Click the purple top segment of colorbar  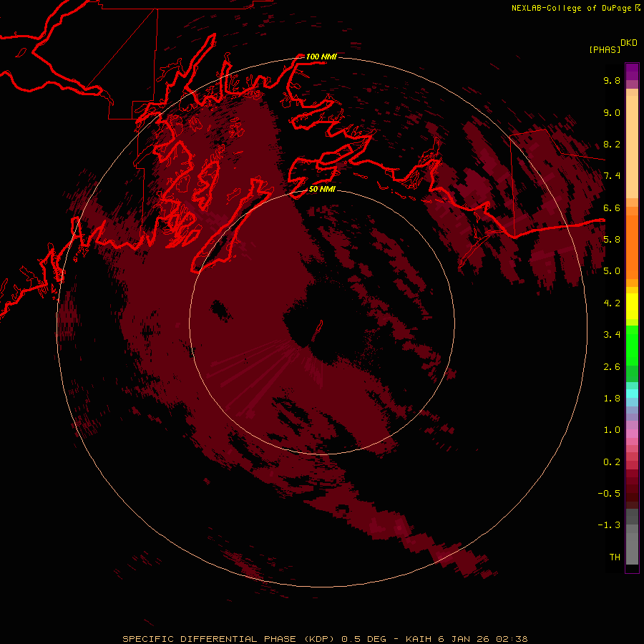click(632, 72)
